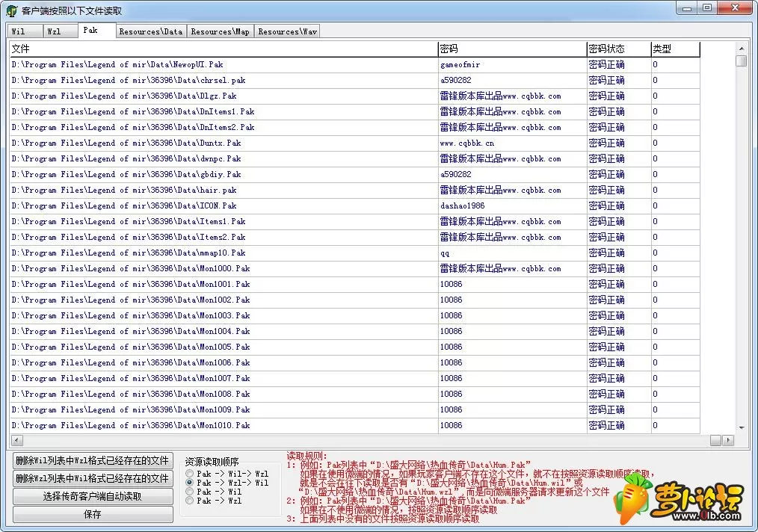Select Pak -> Wzl -> Wil read order
Screen dimensions: 758x532
tap(227, 482)
